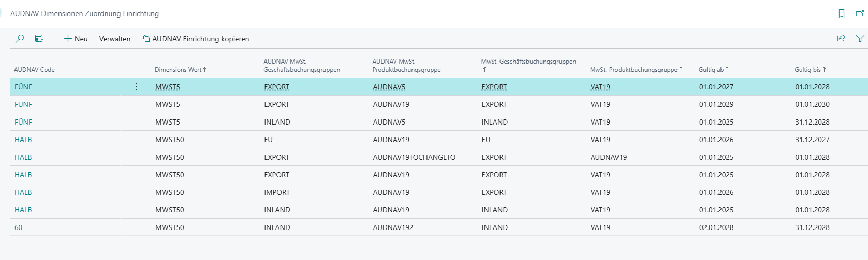
Task: Sort by Gültig bis column header
Action: tap(811, 70)
